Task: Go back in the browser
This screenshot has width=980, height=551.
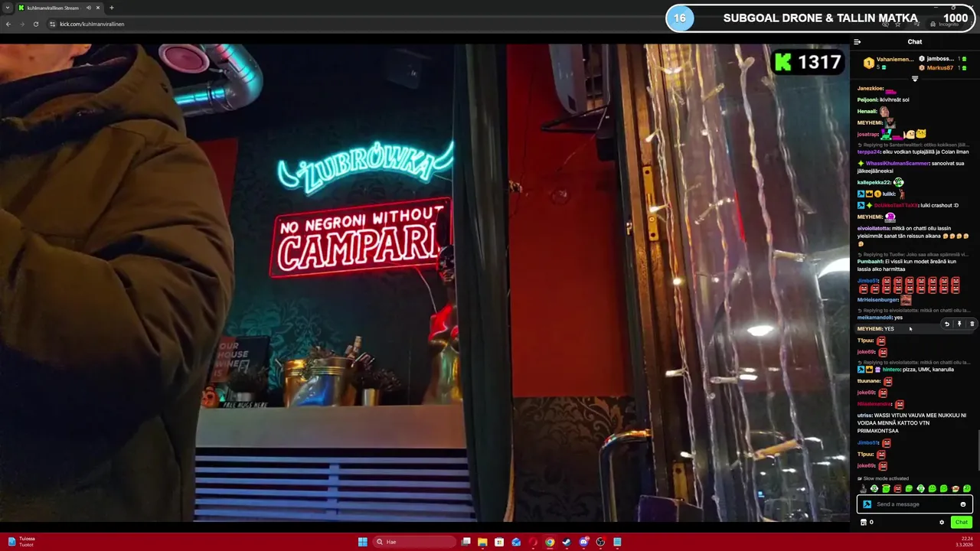Action: point(8,24)
